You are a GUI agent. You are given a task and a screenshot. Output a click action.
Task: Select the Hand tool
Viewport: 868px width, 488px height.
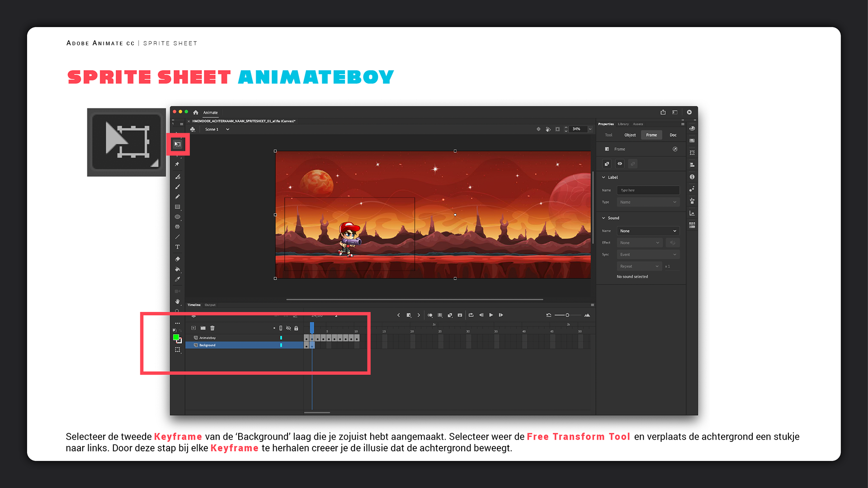pos(178,301)
